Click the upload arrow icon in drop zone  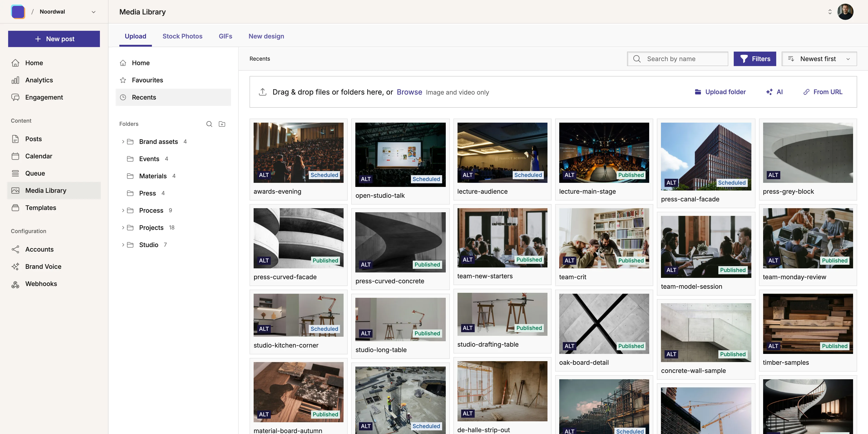(x=262, y=92)
